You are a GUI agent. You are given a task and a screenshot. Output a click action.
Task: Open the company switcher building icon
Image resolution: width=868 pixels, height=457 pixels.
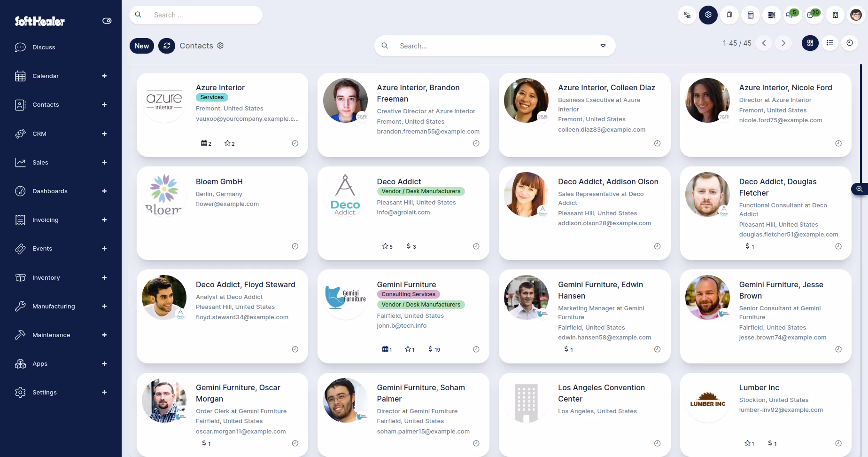tap(835, 15)
